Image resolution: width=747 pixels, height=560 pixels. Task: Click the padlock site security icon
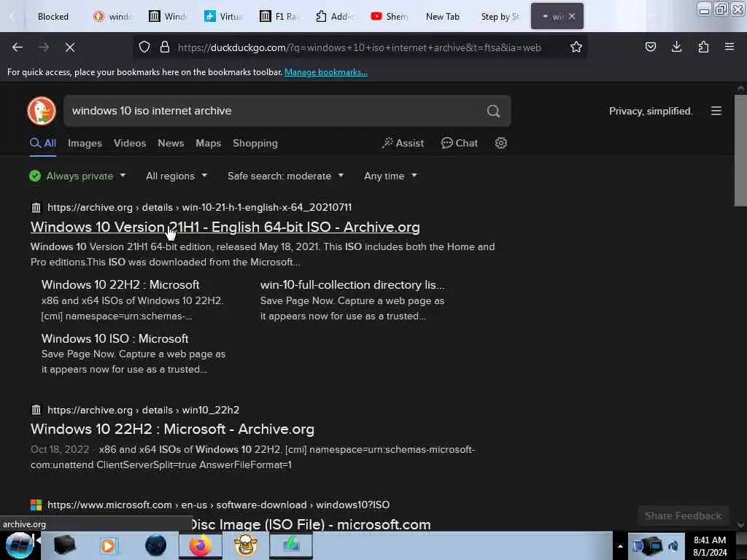coord(165,47)
